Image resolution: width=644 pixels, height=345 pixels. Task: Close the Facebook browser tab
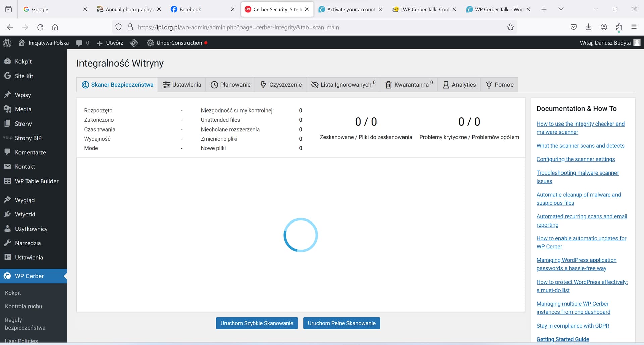click(233, 9)
